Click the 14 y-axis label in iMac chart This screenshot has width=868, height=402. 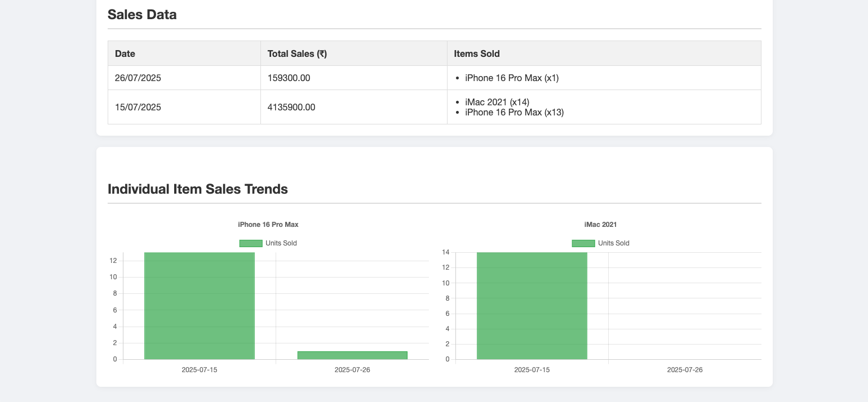click(x=446, y=252)
